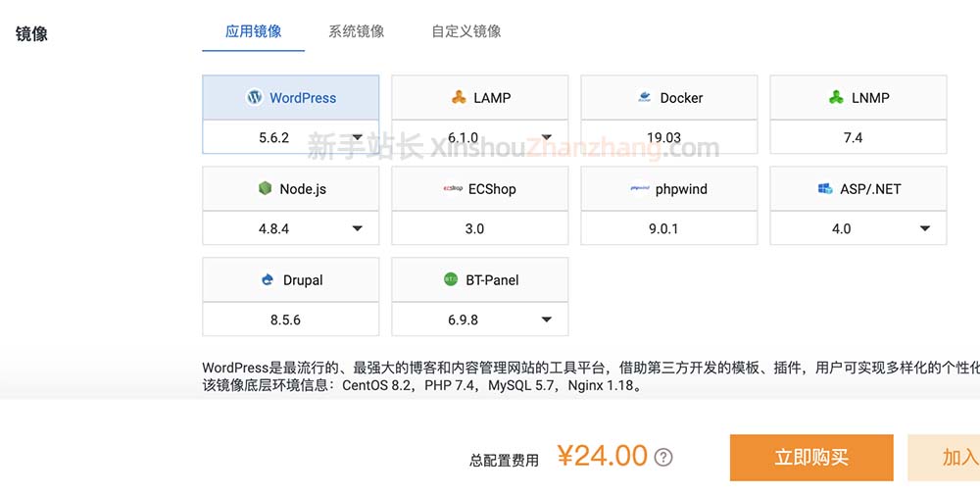Click the LNMP green icon
Viewport: 980px width, 494px height.
(836, 98)
